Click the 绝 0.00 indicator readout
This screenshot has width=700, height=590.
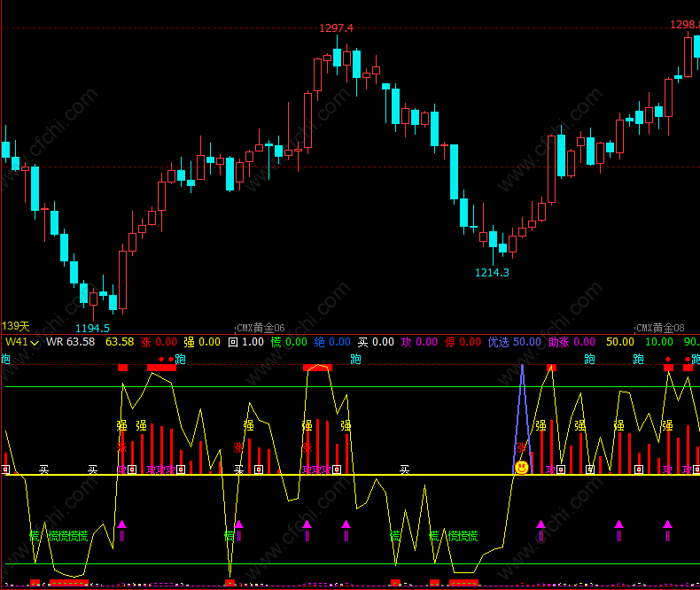pos(332,342)
